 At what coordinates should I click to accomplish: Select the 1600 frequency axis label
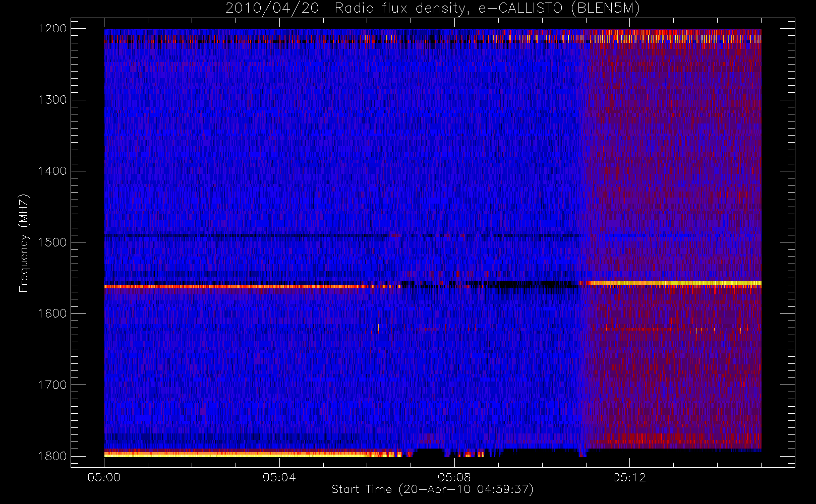pyautogui.click(x=52, y=313)
